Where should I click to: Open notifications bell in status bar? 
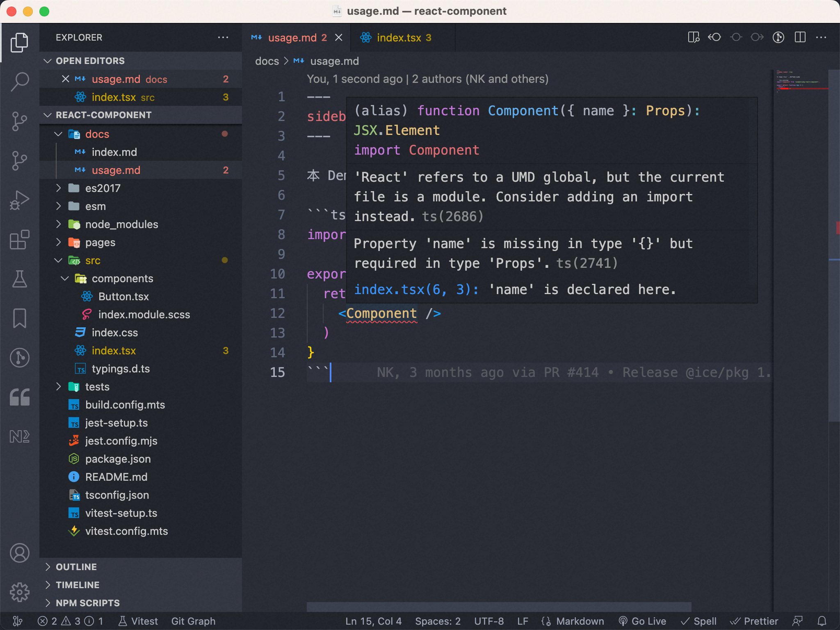(x=822, y=621)
